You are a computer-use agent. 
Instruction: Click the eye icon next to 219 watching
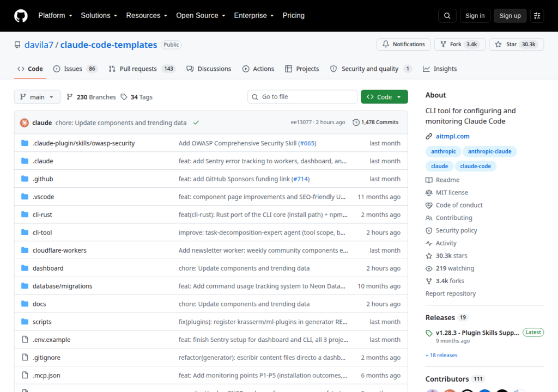coord(429,268)
